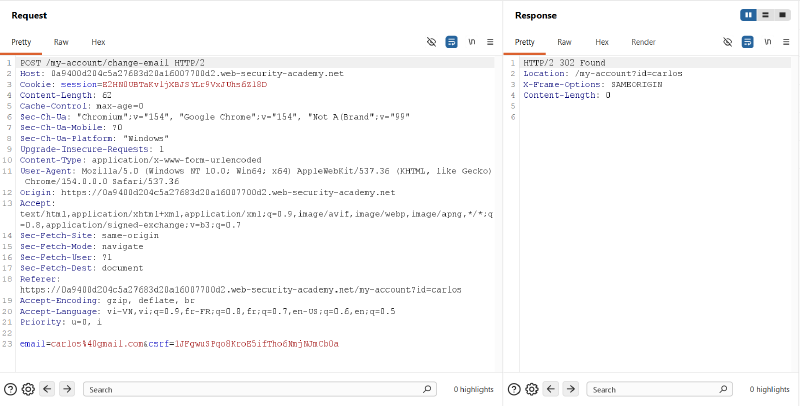Click HTTP/2 302 Found status line
This screenshot has height=406, width=800.
564,63
